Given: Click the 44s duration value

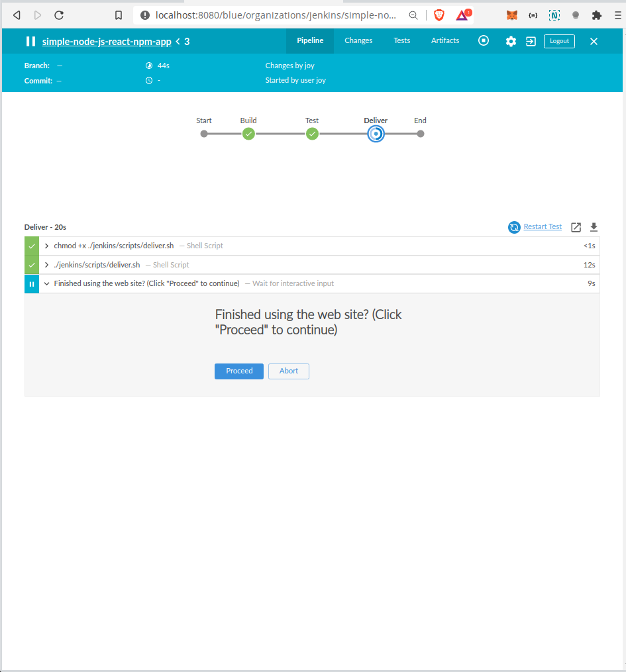Looking at the screenshot, I should (x=164, y=66).
